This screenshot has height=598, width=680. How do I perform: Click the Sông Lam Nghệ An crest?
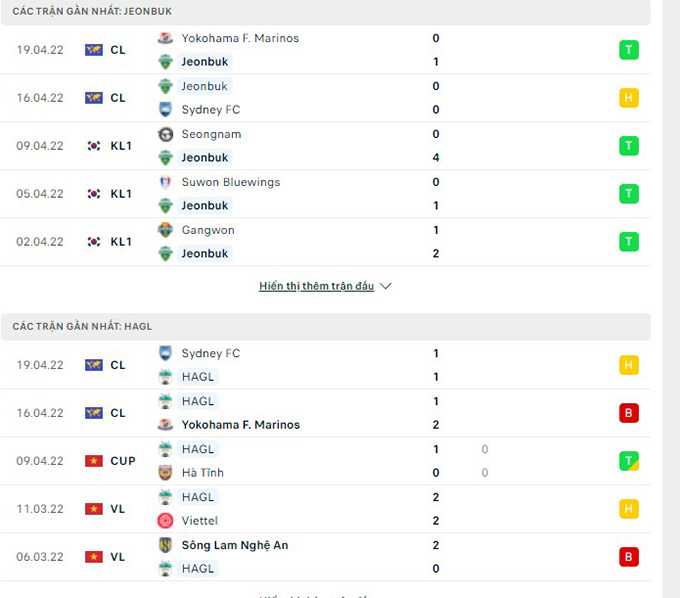coord(166,545)
